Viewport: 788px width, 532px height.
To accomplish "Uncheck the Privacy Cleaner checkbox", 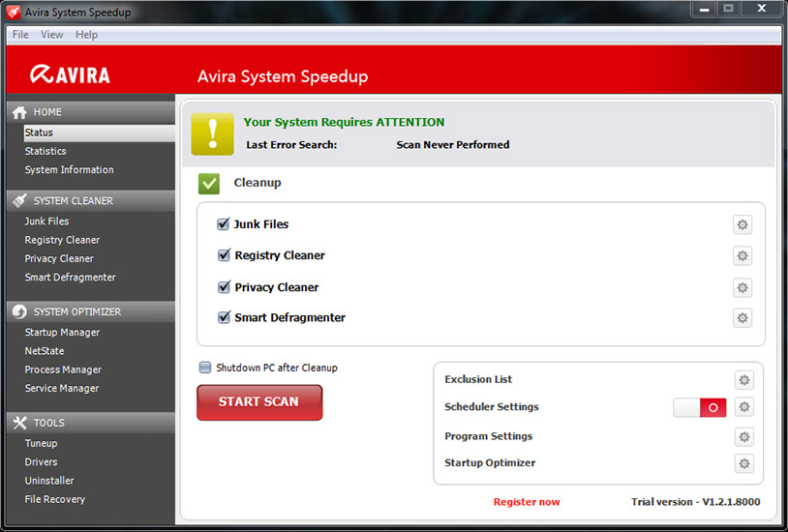I will 223,287.
